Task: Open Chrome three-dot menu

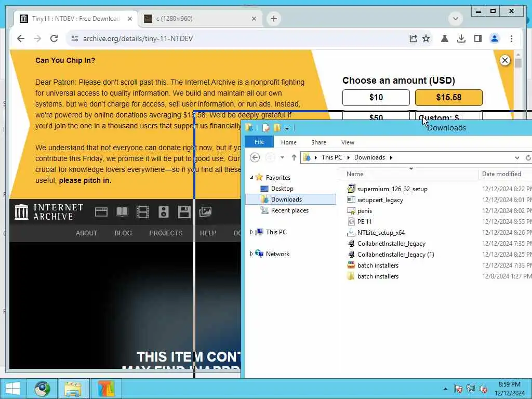Action: tap(511, 38)
